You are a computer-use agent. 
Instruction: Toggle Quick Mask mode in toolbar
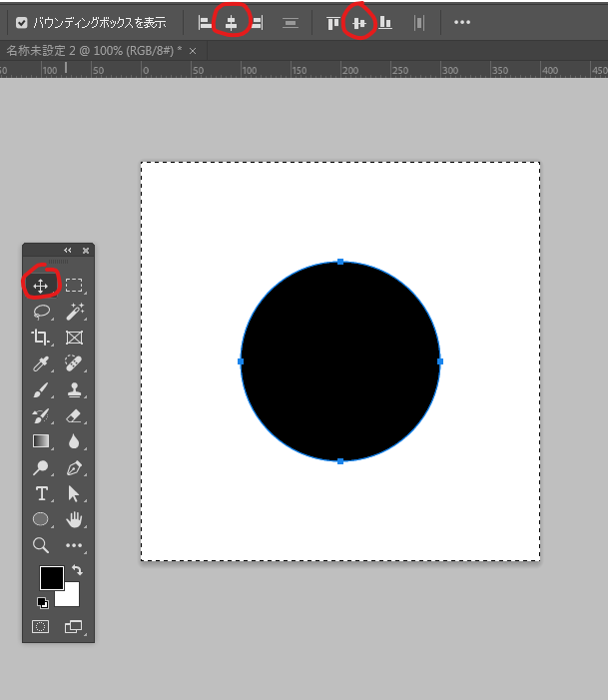(x=41, y=627)
